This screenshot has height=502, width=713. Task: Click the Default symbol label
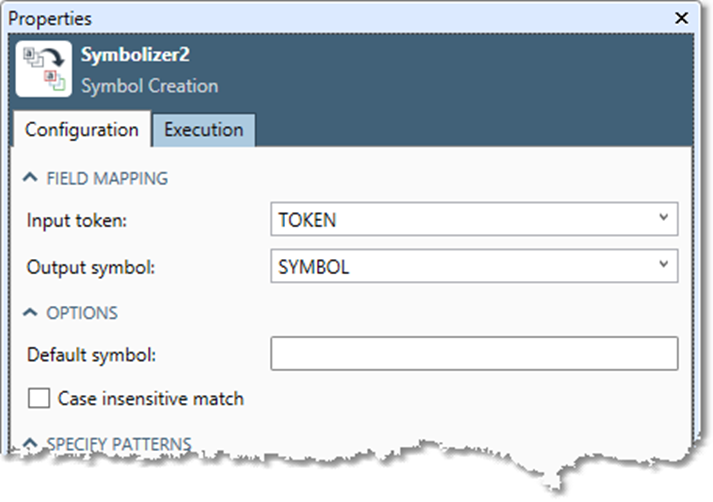91,354
